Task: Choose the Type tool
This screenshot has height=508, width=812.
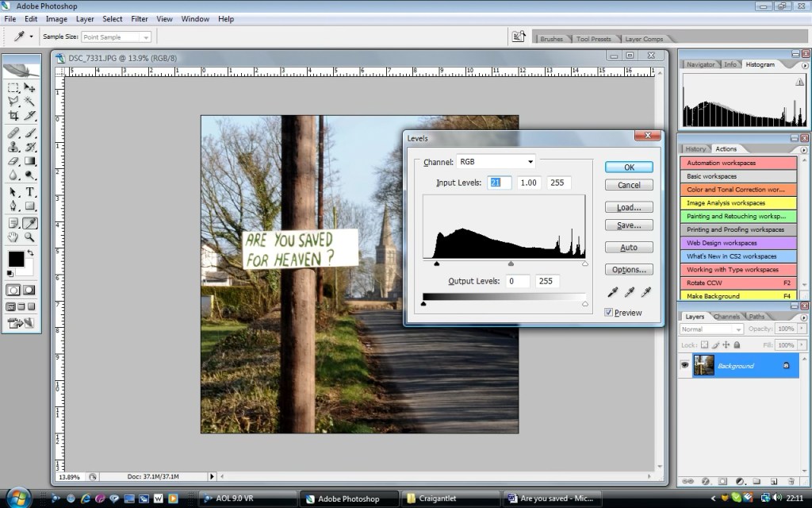Action: pos(30,192)
